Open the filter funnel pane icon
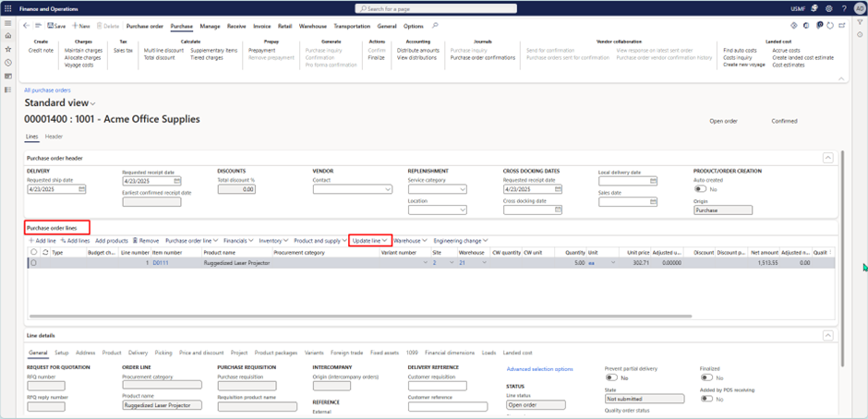Screen dimensions: 868x419 pos(860,22)
